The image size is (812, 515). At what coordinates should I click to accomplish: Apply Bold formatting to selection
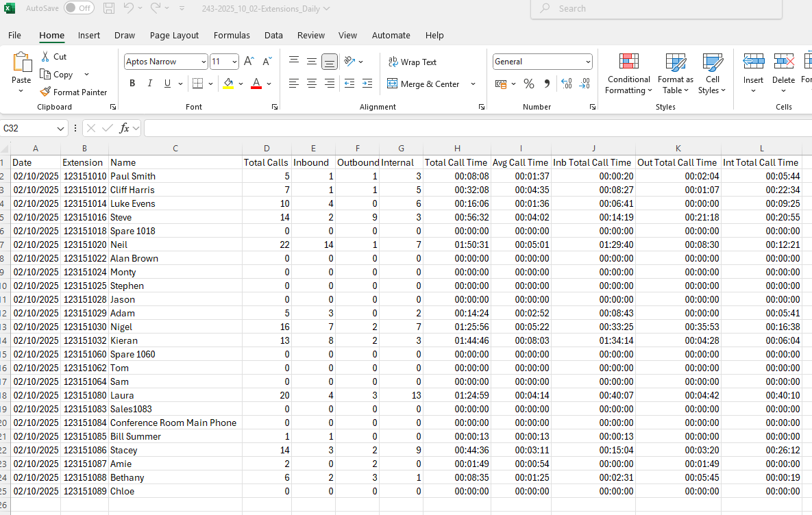coord(132,84)
